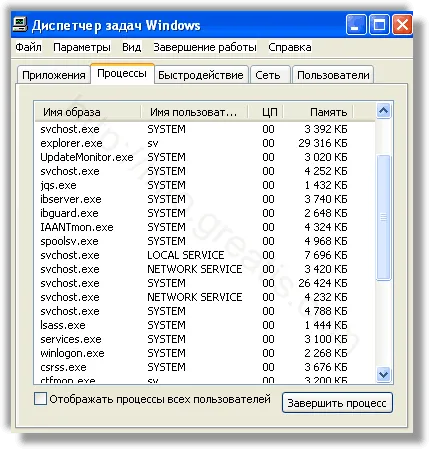Select the spoolsv.exe process

pyautogui.click(x=205, y=241)
